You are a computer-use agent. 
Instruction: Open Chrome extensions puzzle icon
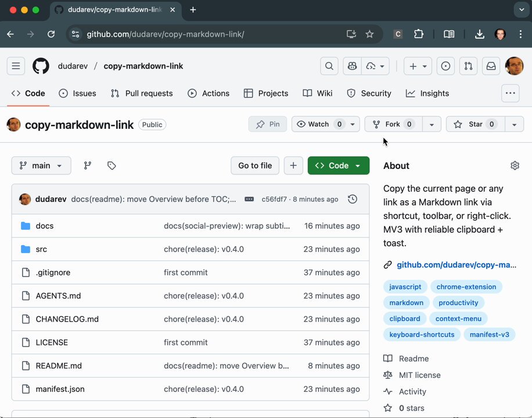coord(419,34)
